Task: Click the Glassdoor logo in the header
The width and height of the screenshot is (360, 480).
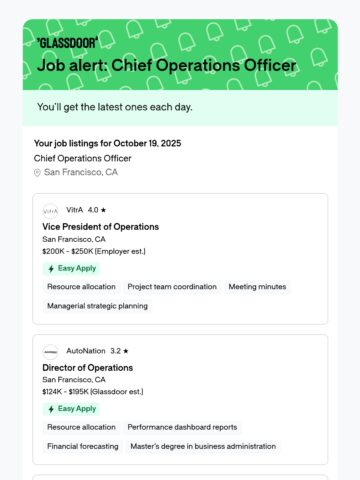Action: 67,43
